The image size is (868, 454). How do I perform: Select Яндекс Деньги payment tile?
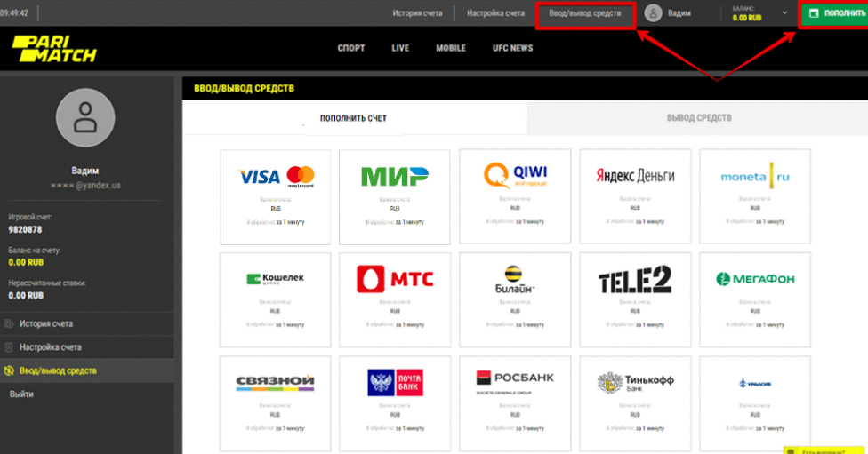(635, 196)
